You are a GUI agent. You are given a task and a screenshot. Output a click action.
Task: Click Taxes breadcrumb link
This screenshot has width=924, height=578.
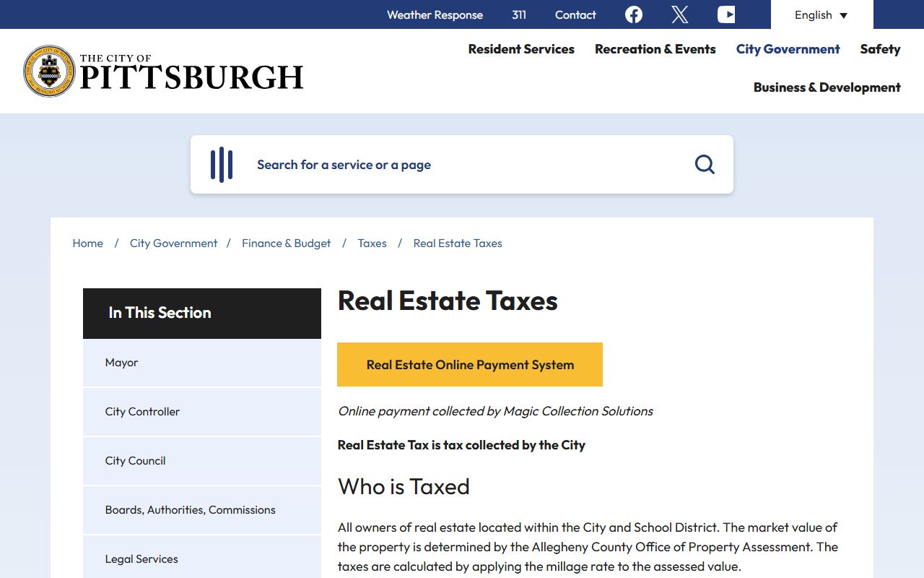[x=372, y=243]
